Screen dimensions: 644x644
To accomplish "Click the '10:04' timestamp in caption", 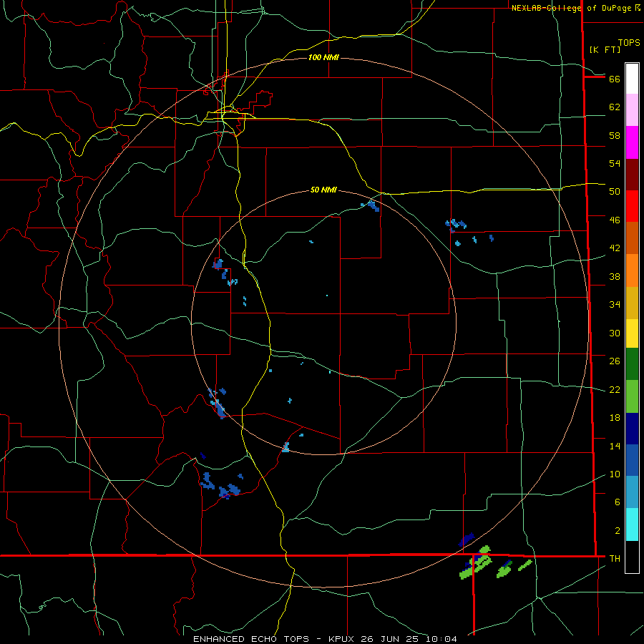I will (441, 639).
